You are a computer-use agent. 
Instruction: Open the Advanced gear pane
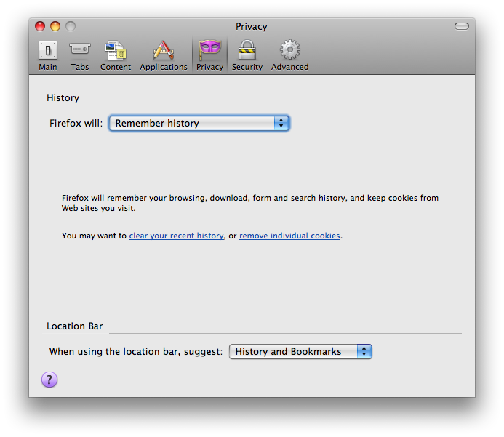coord(290,55)
